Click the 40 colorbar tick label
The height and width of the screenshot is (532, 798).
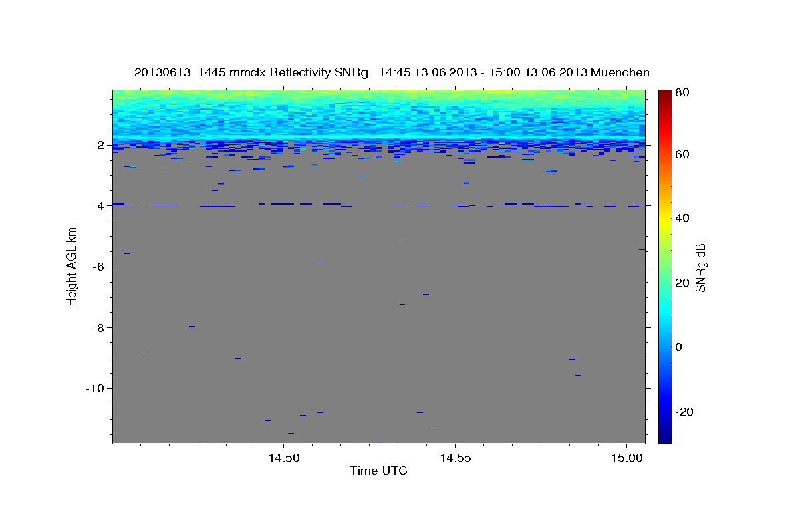[684, 218]
